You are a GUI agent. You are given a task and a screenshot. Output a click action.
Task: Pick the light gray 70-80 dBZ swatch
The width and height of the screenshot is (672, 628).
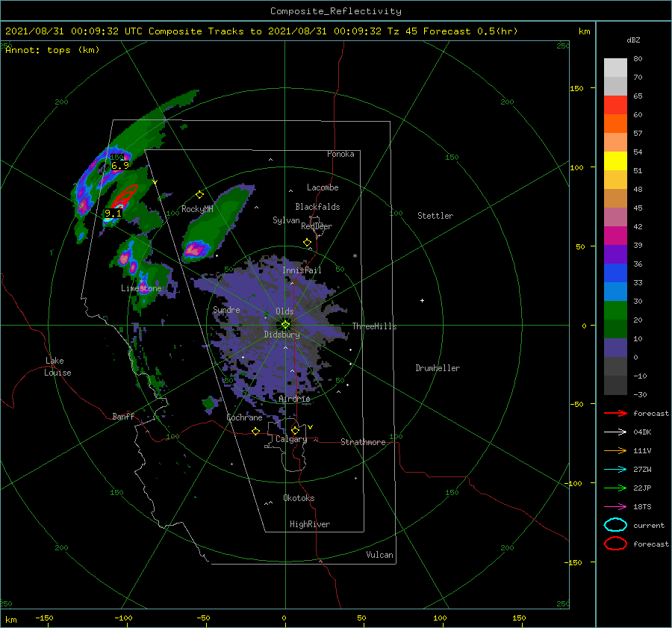(x=615, y=68)
